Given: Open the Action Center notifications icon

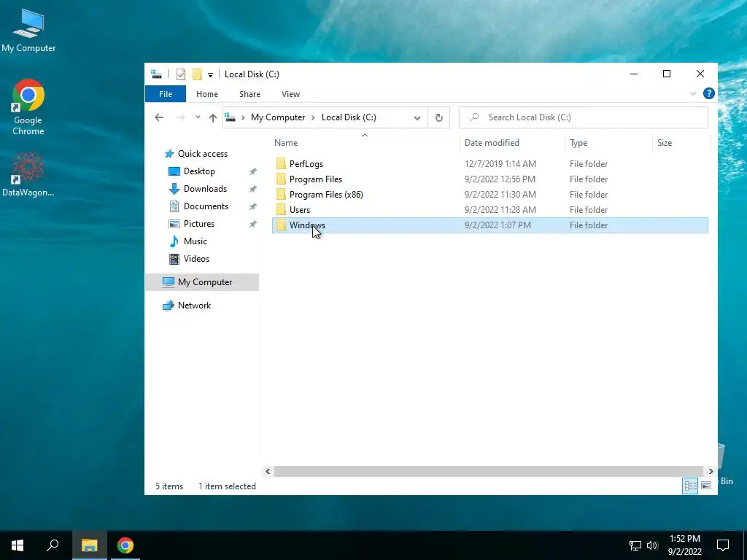Looking at the screenshot, I should pos(723,545).
